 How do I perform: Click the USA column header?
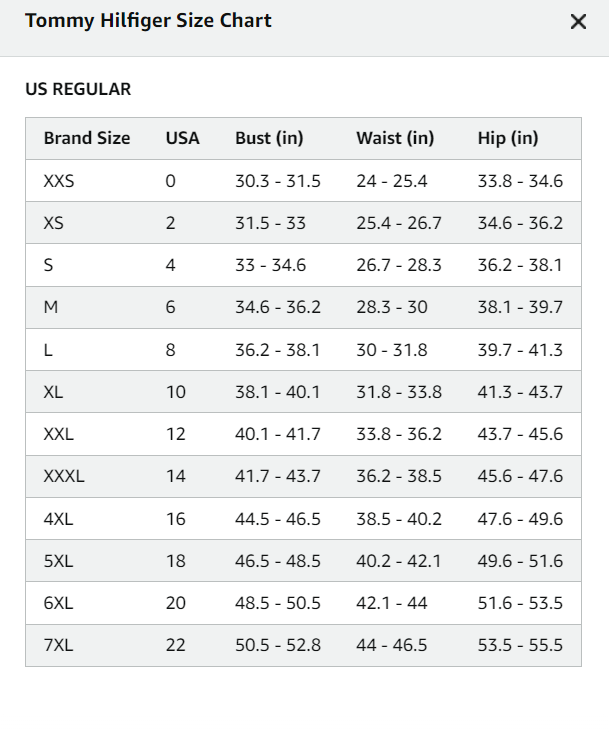tap(182, 138)
